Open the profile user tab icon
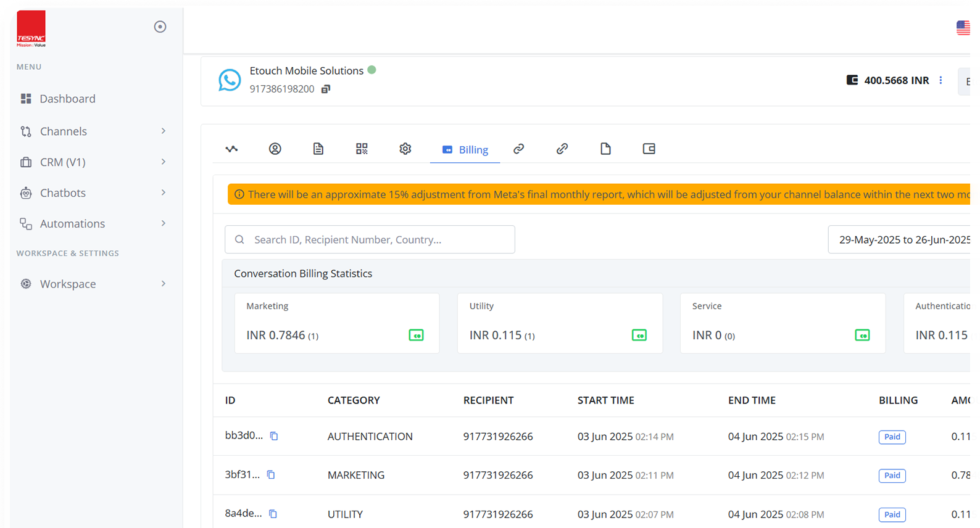 (x=275, y=149)
